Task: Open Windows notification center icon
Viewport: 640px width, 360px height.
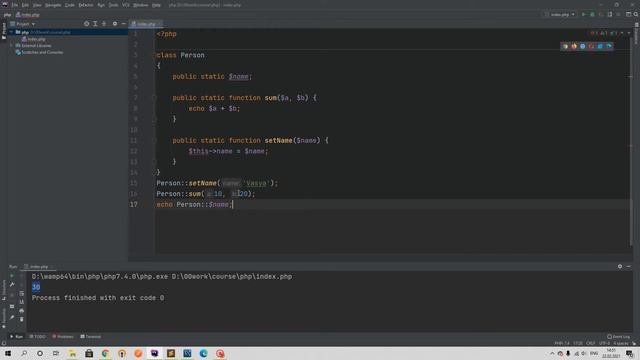Action: tap(629, 353)
